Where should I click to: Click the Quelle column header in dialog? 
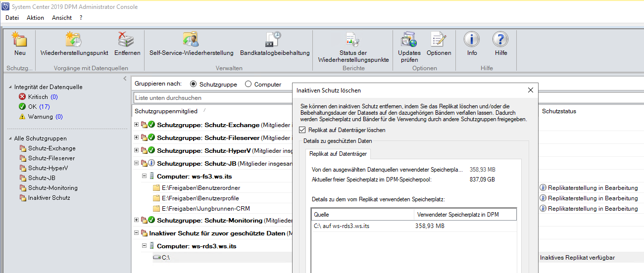[362, 215]
